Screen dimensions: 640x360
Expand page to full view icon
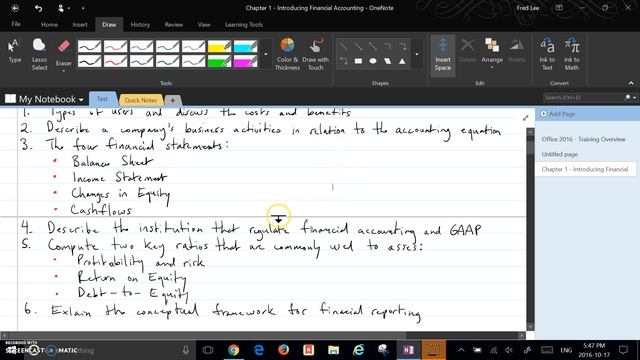(526, 118)
